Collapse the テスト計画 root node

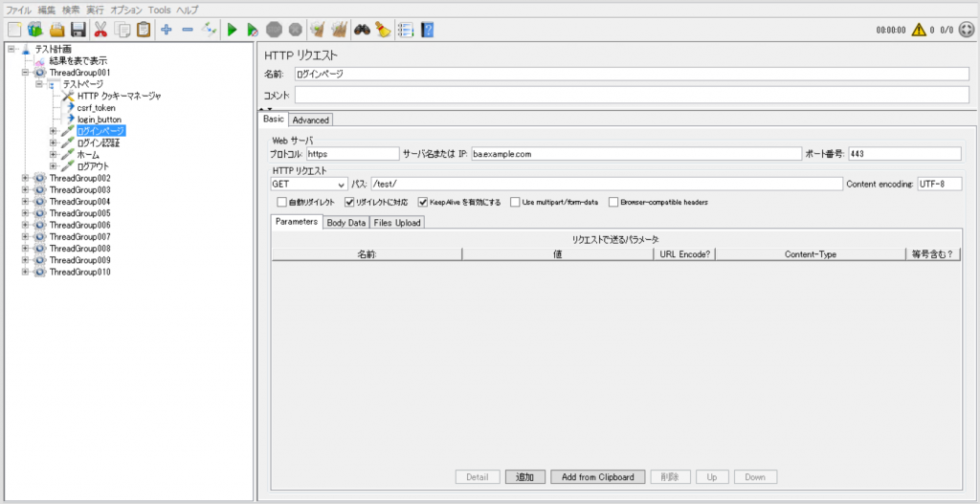click(x=11, y=49)
